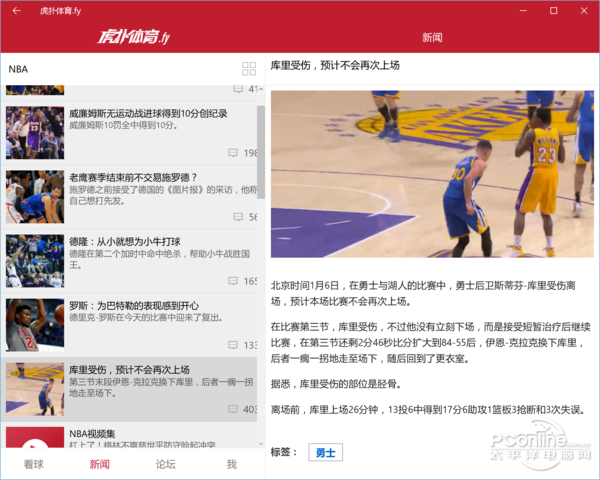Switch to the 看球 tab
Screen dimensions: 600x480
[34, 464]
